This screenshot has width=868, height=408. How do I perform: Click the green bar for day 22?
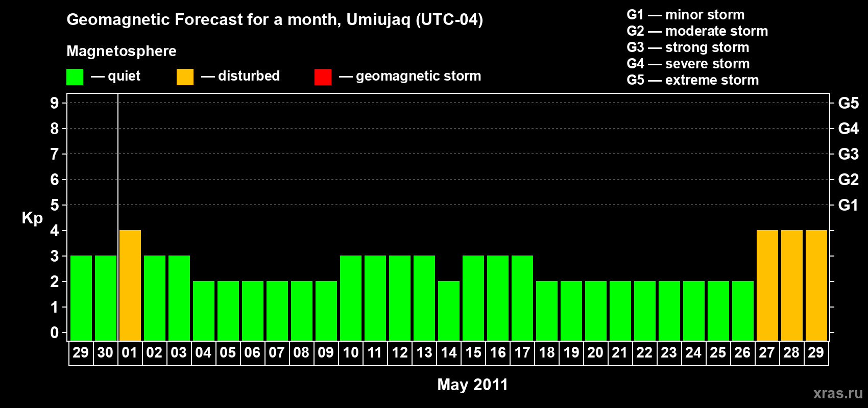coord(645,311)
